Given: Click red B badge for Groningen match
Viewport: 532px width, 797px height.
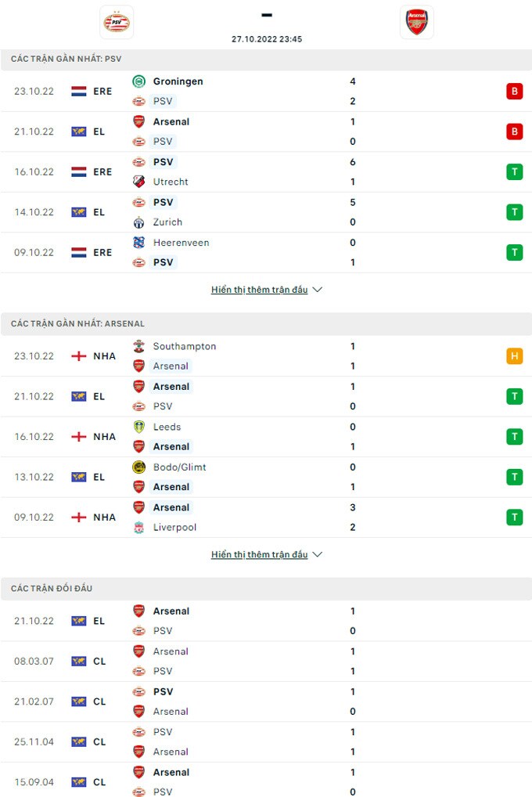Looking at the screenshot, I should (x=514, y=92).
